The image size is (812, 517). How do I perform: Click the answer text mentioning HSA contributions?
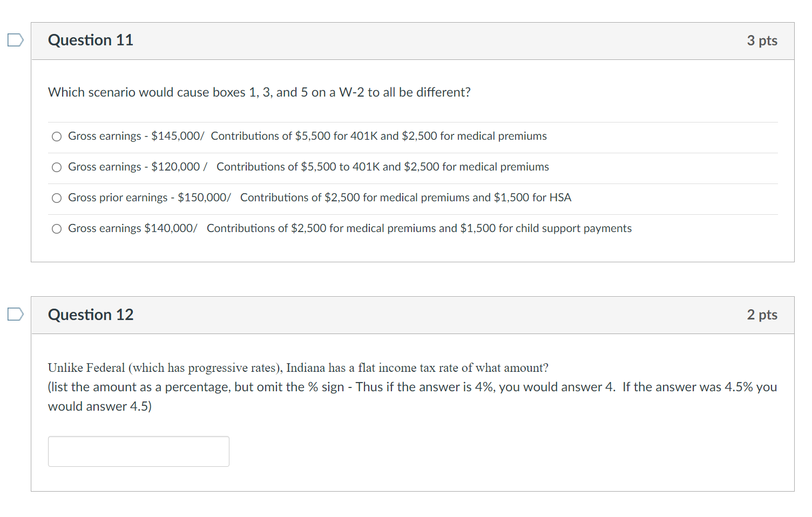point(320,198)
